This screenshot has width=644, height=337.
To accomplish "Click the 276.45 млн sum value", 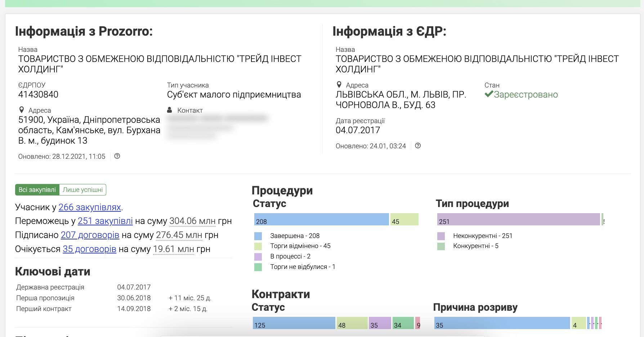I will click(179, 235).
